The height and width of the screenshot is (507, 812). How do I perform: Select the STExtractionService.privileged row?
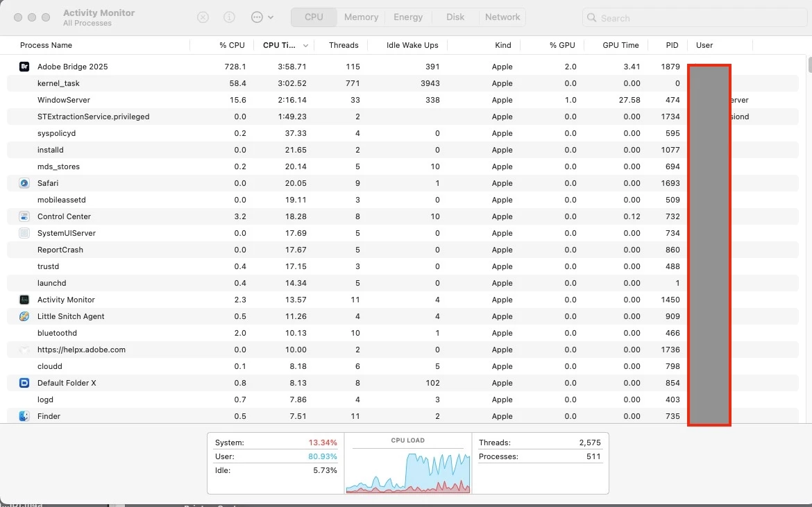point(403,117)
